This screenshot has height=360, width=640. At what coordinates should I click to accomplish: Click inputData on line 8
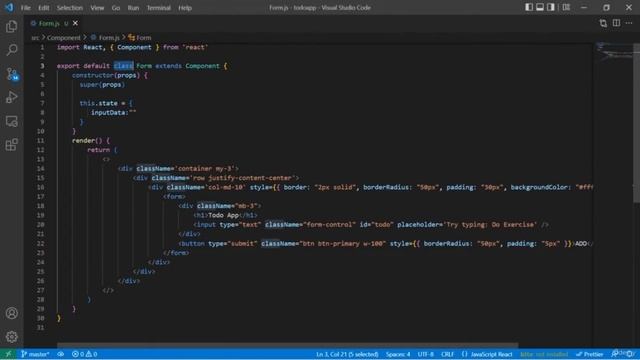(108, 113)
